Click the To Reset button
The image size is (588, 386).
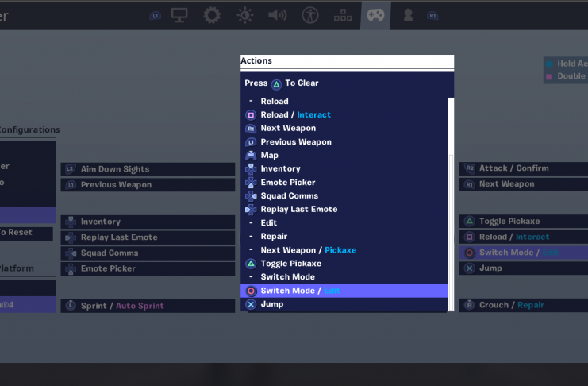(26, 234)
